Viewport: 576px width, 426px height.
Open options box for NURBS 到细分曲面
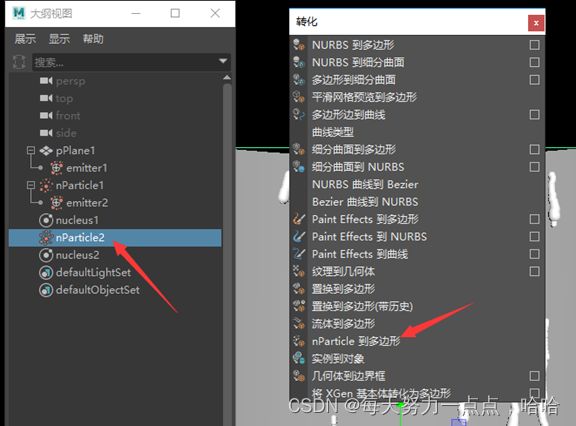click(x=534, y=62)
